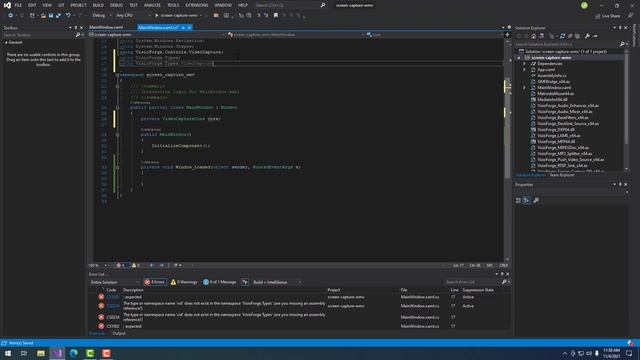Click the Properties panel Alphabetical icon
Image resolution: width=640 pixels, height=360 pixels.
coord(527,200)
